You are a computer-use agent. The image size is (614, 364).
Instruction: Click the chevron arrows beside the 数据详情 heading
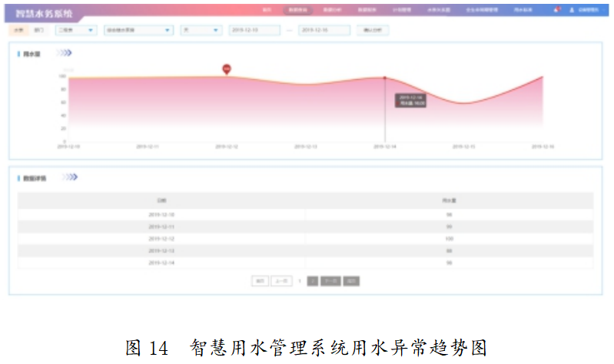point(70,177)
